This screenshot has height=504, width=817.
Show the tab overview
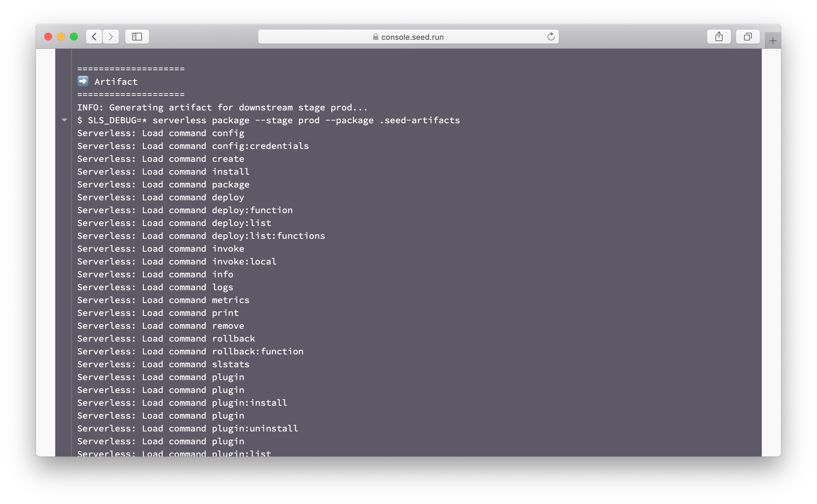(748, 37)
